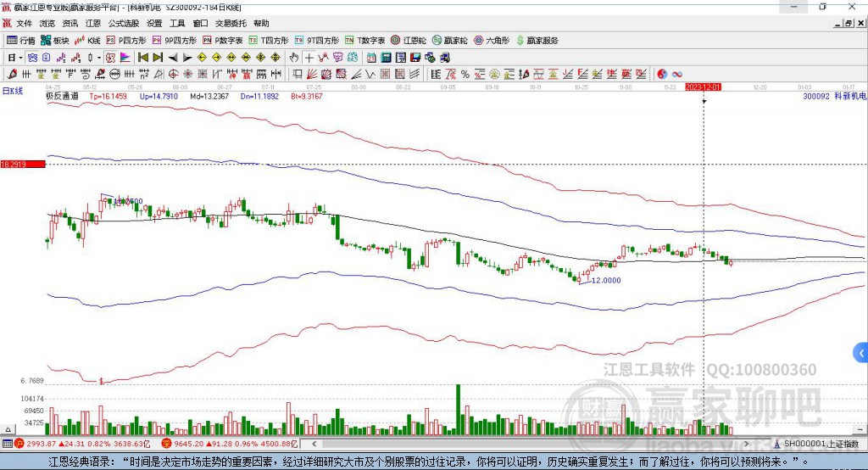Click the 日K线 chart label
Screen dimensions: 868x470
13,91
